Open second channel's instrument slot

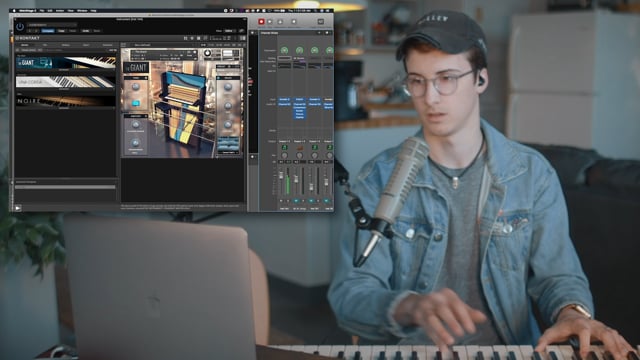pos(299,100)
